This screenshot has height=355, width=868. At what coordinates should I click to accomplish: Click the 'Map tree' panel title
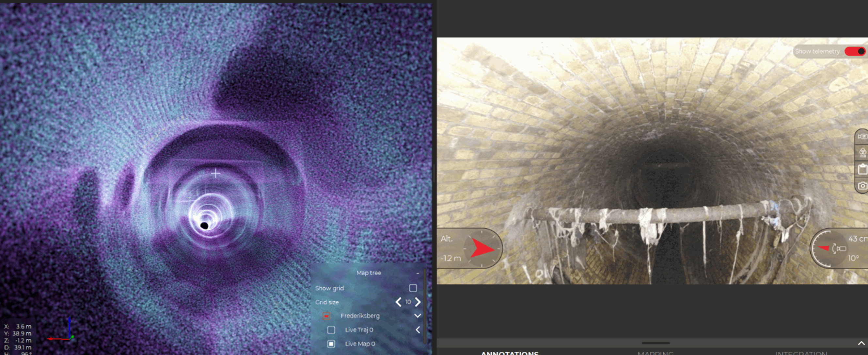(369, 273)
